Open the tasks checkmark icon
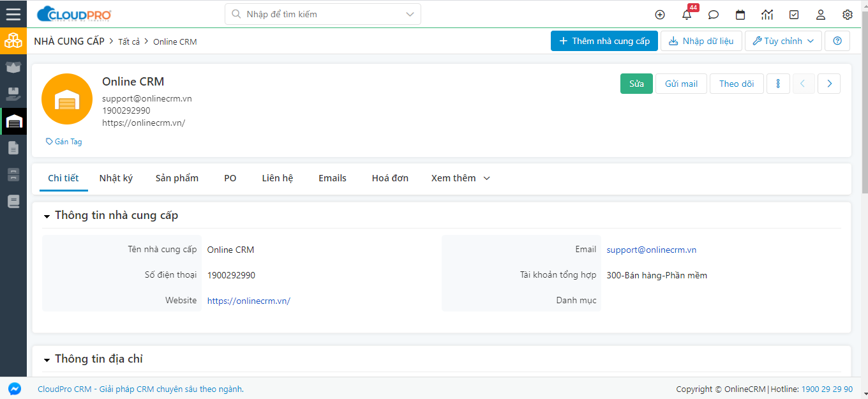 pyautogui.click(x=794, y=15)
